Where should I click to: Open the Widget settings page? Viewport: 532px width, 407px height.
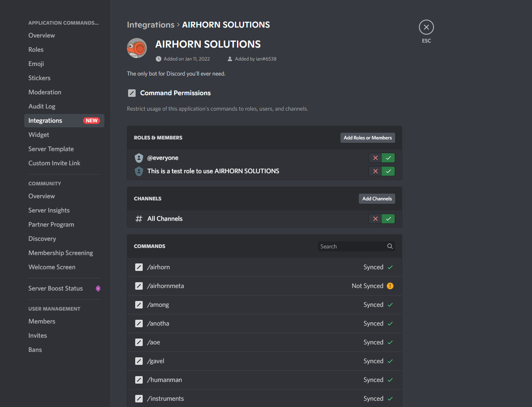point(64,135)
